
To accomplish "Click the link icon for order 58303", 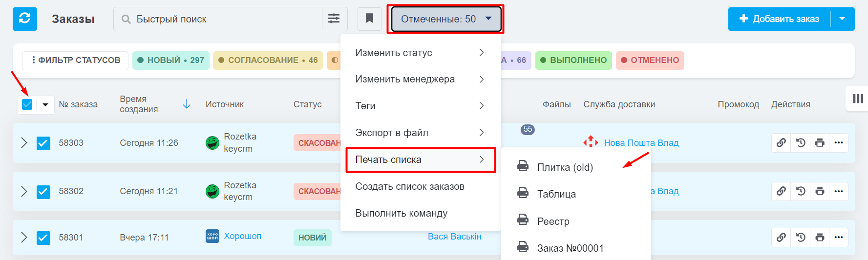I will 781,143.
